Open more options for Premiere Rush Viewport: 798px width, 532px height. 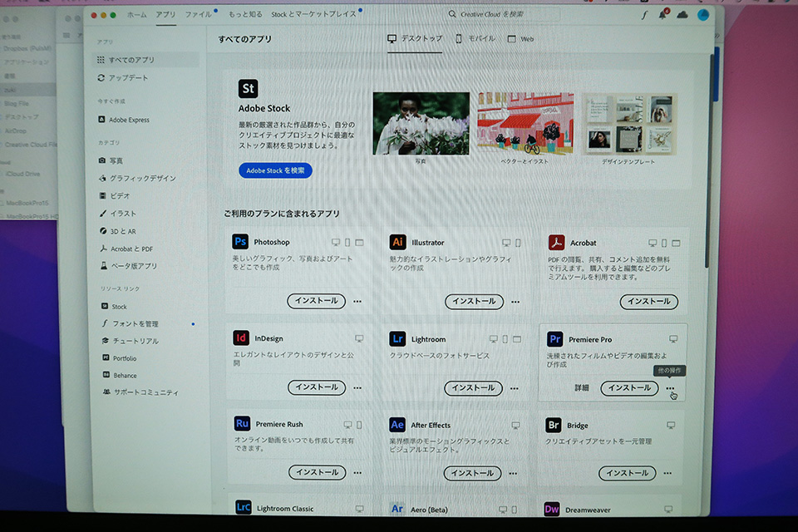click(357, 473)
